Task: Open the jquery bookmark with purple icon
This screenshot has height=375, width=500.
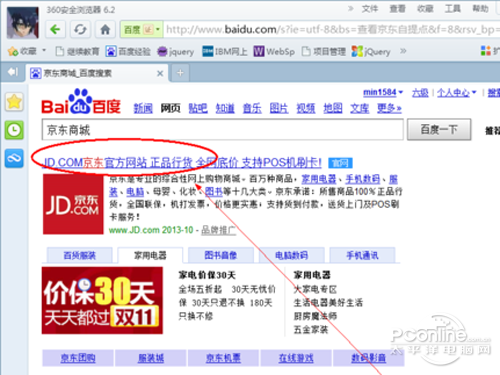Action: pos(176,52)
